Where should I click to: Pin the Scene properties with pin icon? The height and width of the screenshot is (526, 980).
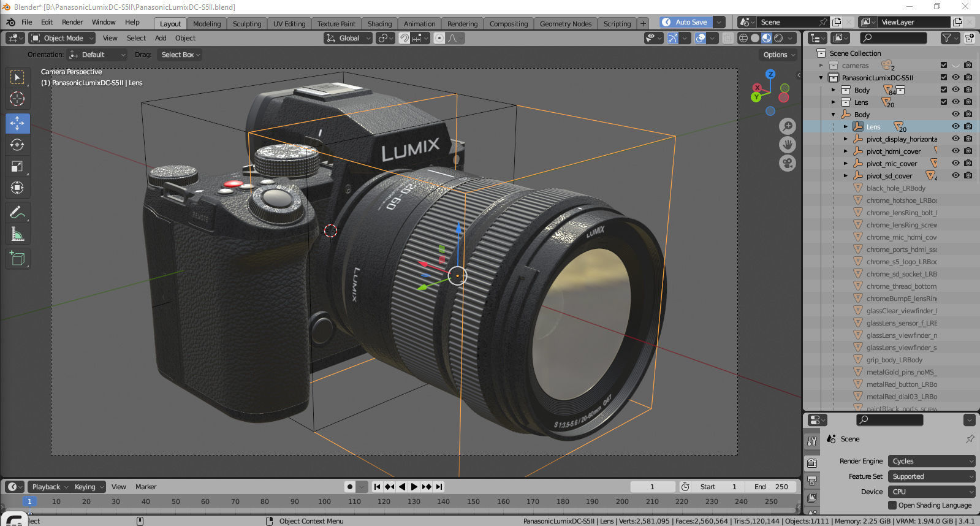[x=970, y=439]
